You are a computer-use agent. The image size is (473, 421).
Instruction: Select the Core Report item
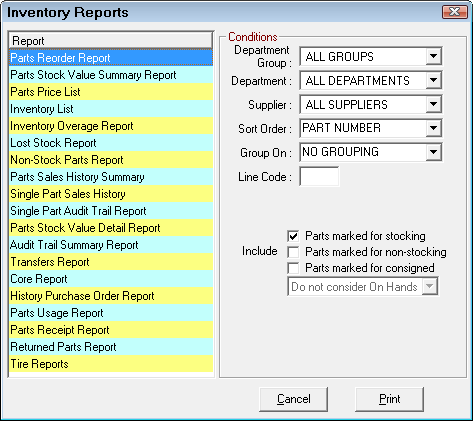[111, 279]
